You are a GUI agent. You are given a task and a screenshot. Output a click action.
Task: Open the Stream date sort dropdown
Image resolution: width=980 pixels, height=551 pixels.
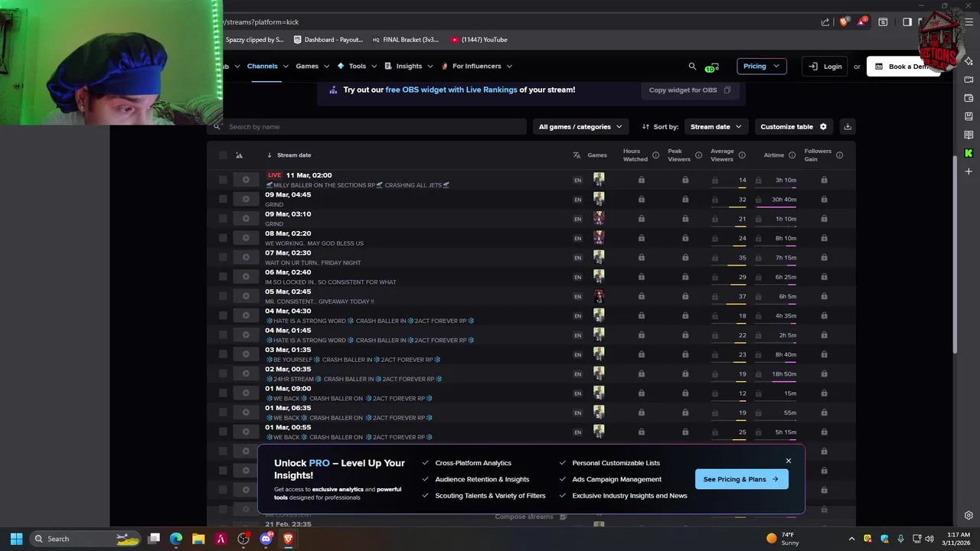pos(716,127)
